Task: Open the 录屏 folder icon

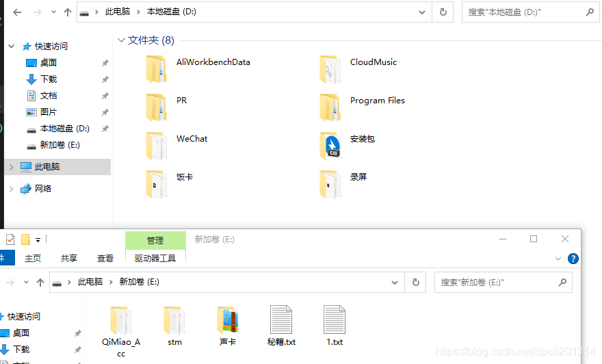Action: click(330, 184)
